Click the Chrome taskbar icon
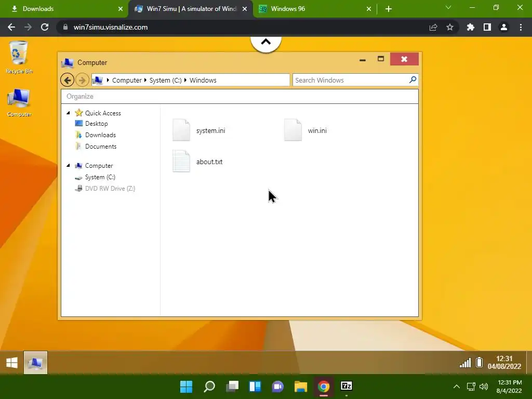The width and height of the screenshot is (532, 399). pyautogui.click(x=324, y=387)
